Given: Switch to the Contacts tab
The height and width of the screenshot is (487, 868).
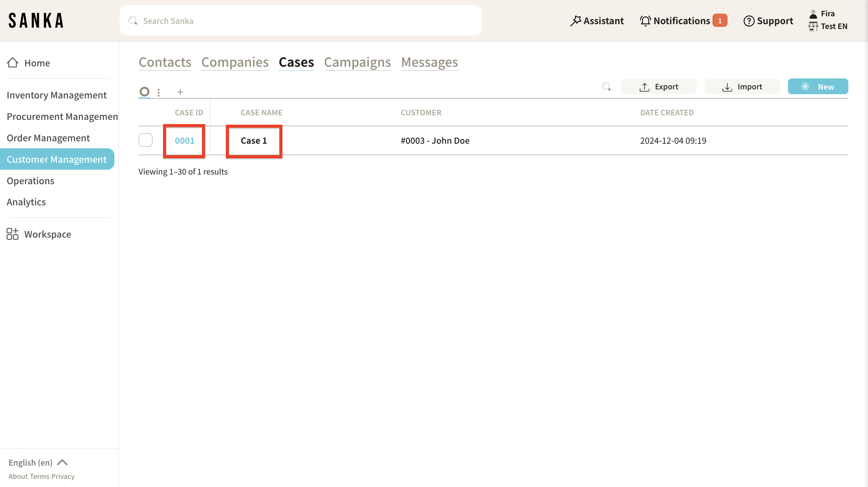Looking at the screenshot, I should (165, 62).
